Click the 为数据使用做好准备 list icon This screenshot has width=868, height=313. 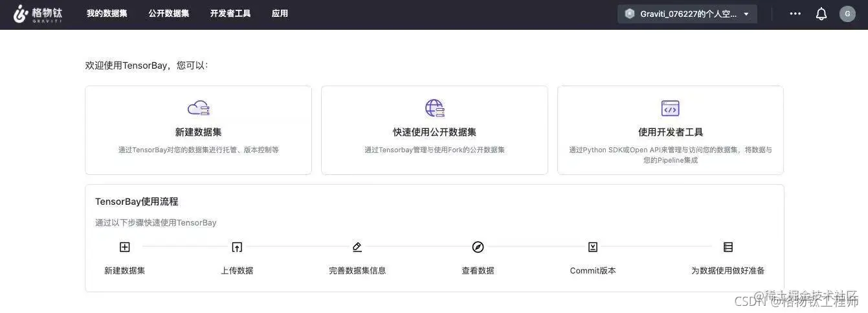click(x=728, y=247)
